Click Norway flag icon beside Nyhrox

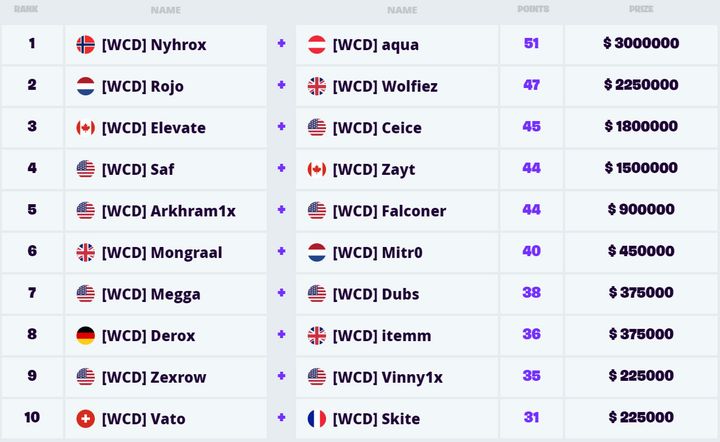click(x=85, y=45)
